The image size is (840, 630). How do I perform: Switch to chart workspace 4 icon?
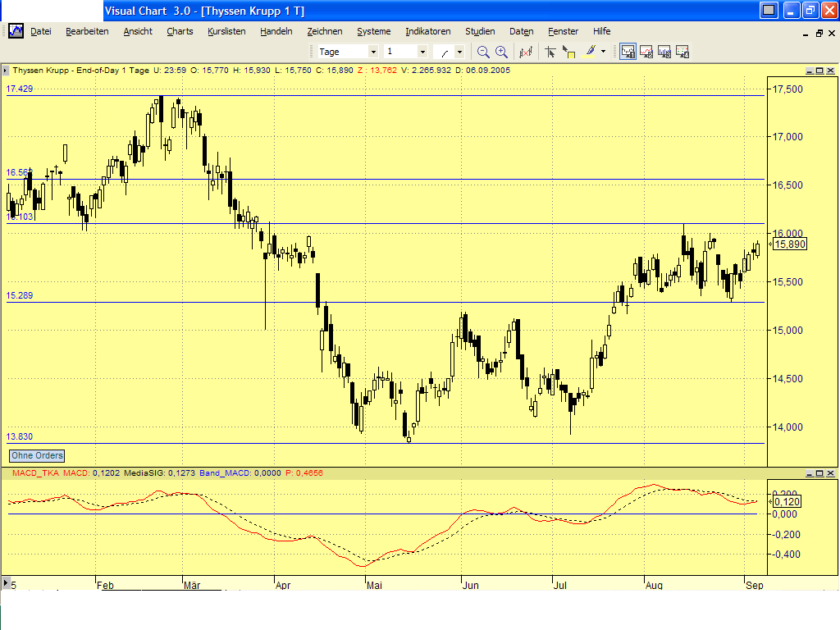pyautogui.click(x=683, y=51)
